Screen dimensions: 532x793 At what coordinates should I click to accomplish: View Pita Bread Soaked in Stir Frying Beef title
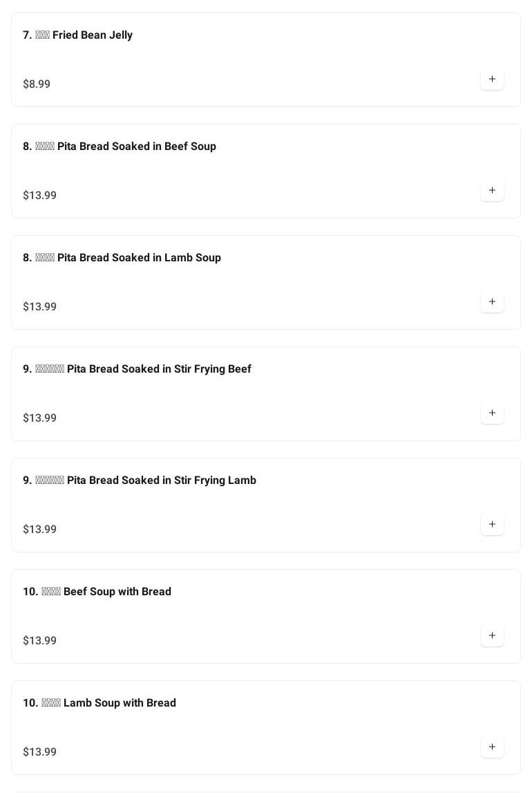pyautogui.click(x=137, y=369)
